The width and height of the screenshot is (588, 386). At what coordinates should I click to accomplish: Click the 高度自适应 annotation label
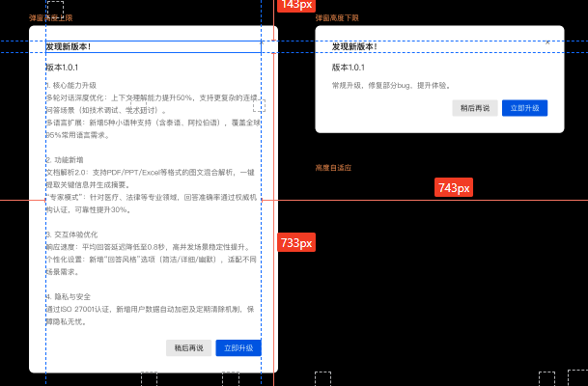pos(333,168)
